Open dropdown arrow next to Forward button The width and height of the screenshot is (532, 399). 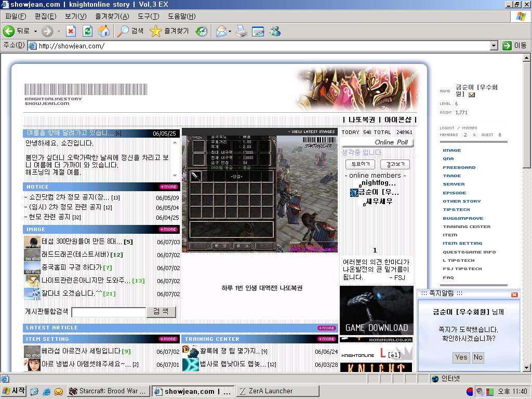[59, 32]
